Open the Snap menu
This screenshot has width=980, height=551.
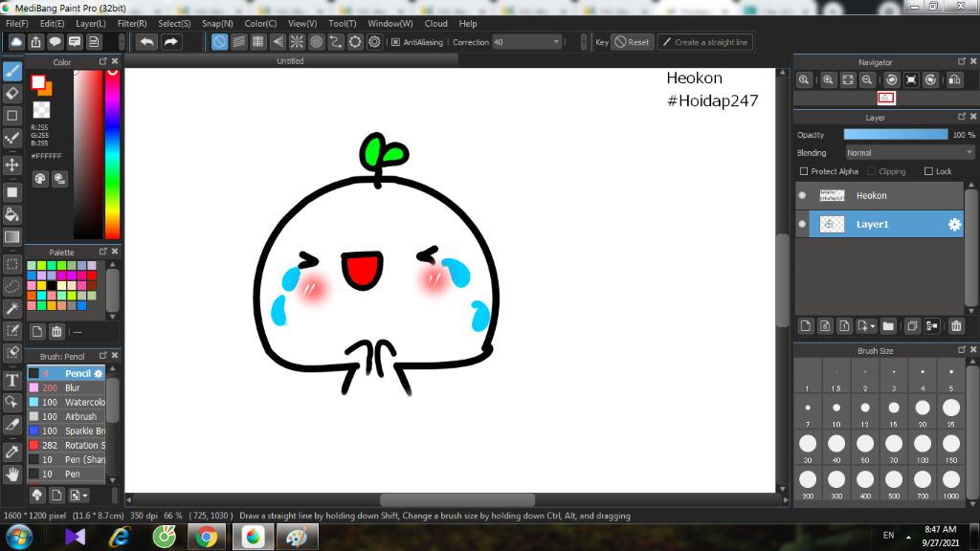[217, 24]
